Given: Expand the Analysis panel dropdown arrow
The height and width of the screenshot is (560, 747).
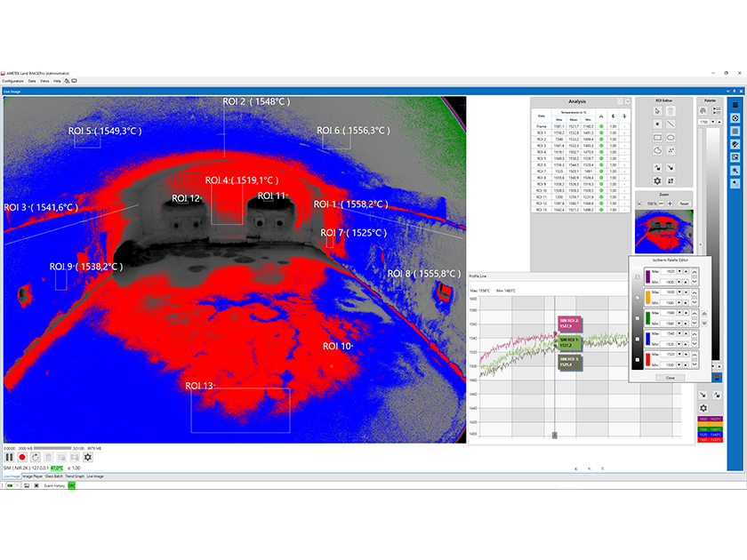Looking at the screenshot, I should coord(627,101).
